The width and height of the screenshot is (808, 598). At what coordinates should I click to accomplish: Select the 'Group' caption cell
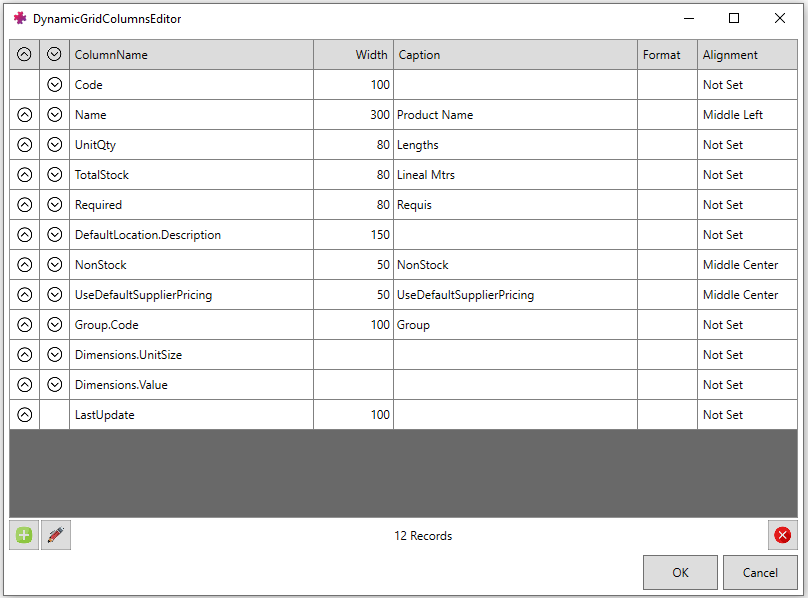click(515, 325)
